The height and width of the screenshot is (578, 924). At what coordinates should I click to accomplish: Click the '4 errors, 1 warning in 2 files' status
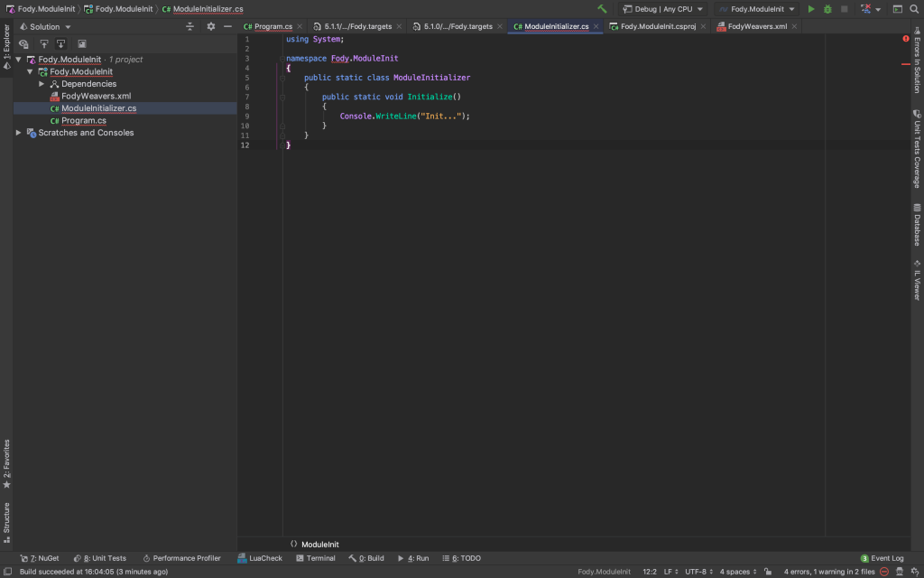pos(829,572)
